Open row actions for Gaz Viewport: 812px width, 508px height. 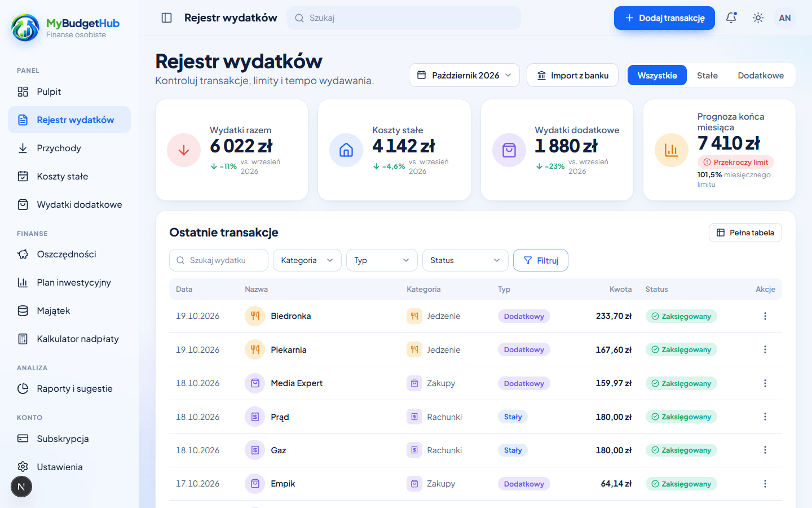(765, 450)
